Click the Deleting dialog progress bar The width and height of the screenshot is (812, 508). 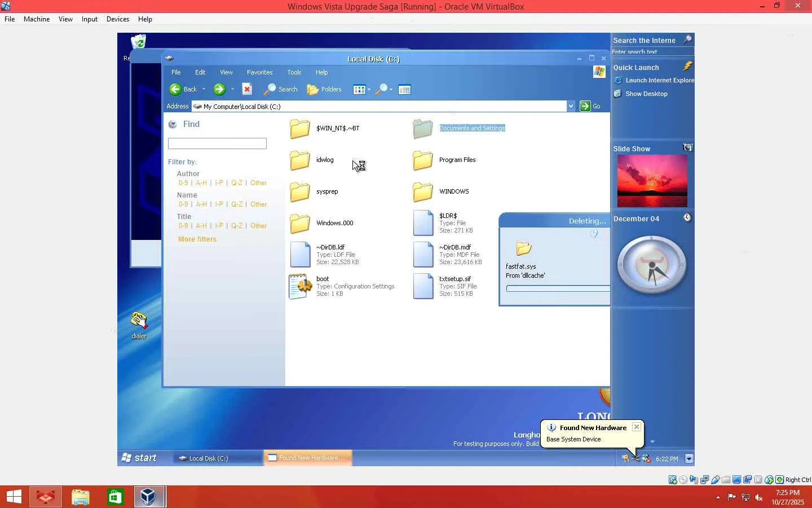click(558, 288)
